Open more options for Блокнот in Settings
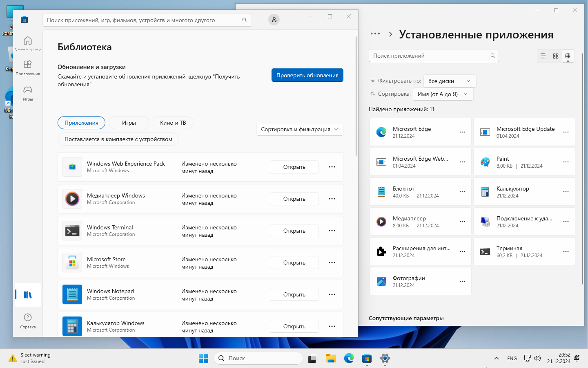Screen dimensions: 588x368 click(462, 192)
